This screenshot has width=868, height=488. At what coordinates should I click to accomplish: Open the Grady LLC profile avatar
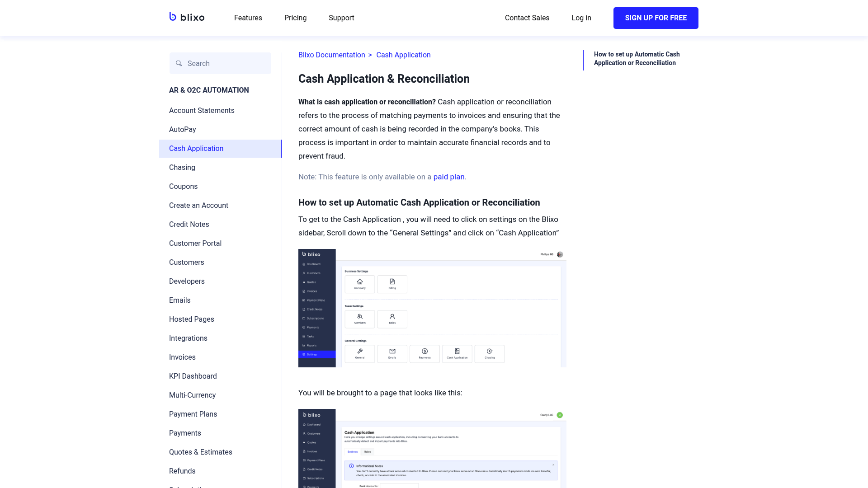pyautogui.click(x=560, y=415)
